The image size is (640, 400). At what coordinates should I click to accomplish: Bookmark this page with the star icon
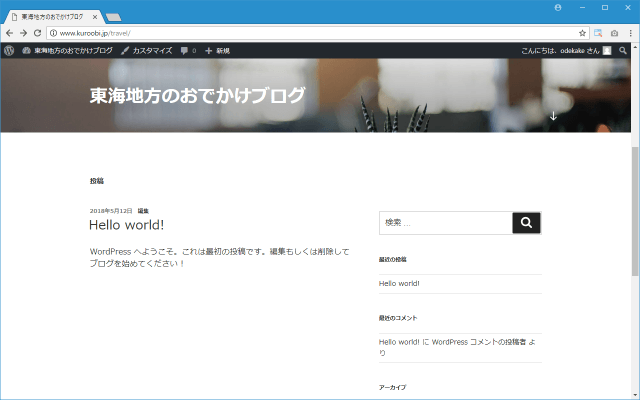pos(582,33)
